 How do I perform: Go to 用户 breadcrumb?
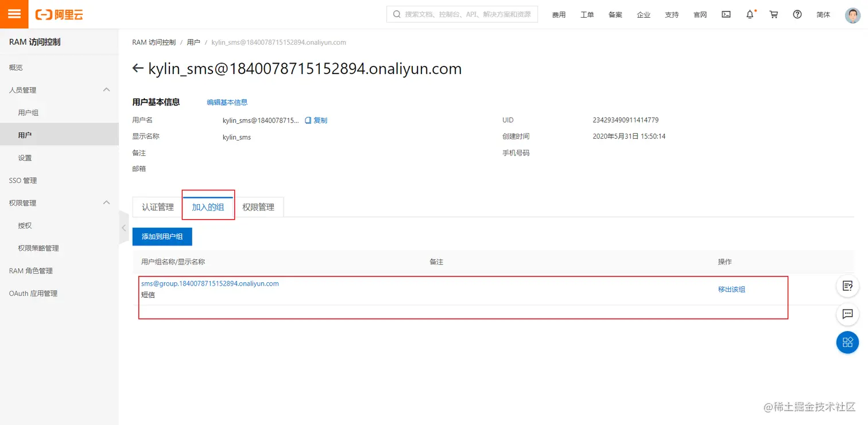[x=193, y=42]
